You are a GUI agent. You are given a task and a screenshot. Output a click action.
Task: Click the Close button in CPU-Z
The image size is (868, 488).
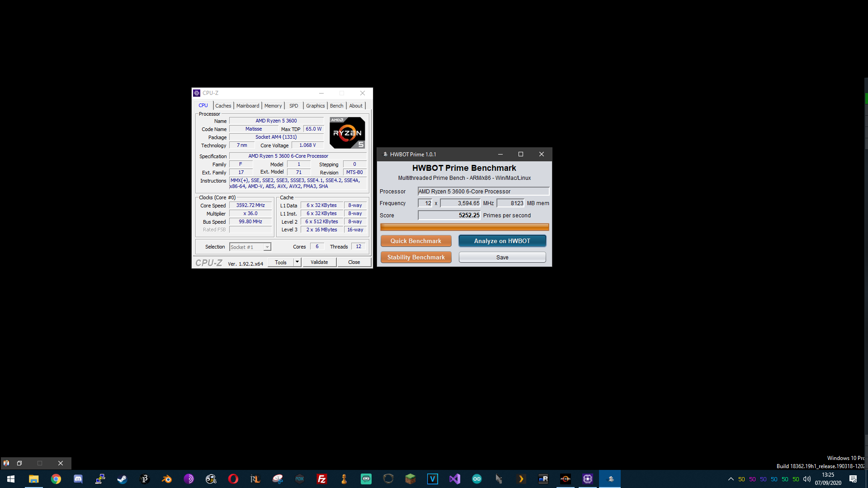[354, 262]
